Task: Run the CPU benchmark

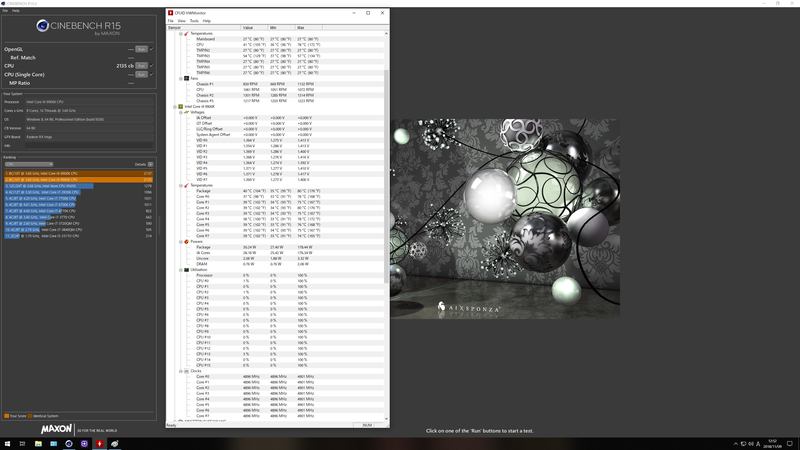Action: pos(141,66)
